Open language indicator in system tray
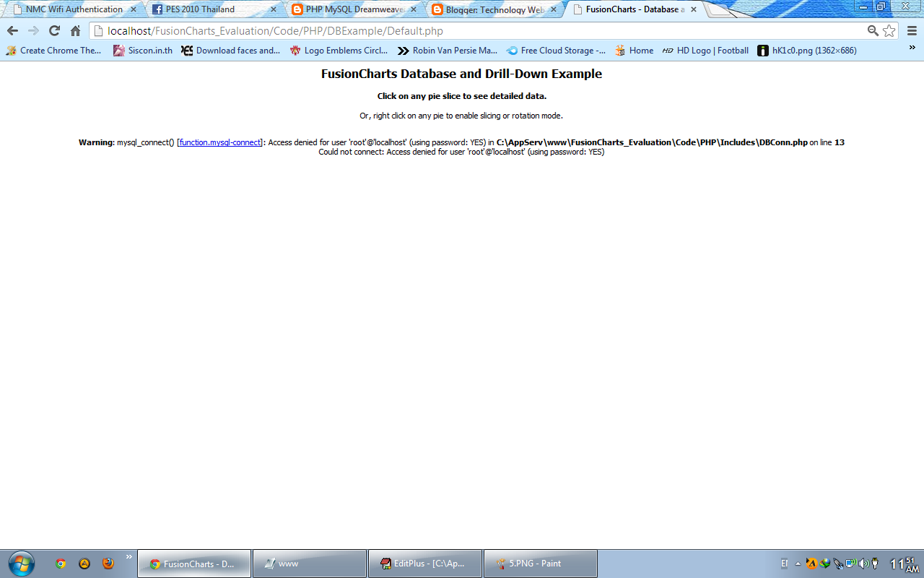Viewport: 924px width, 578px height. [x=785, y=564]
